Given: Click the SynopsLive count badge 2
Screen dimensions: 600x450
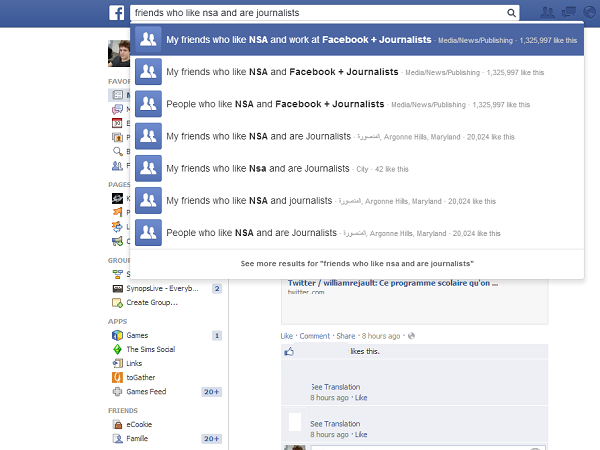Looking at the screenshot, I should coord(217,289).
